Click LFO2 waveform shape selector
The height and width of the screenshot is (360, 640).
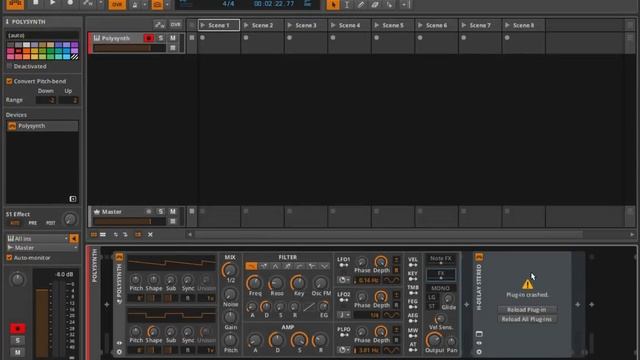(391, 315)
